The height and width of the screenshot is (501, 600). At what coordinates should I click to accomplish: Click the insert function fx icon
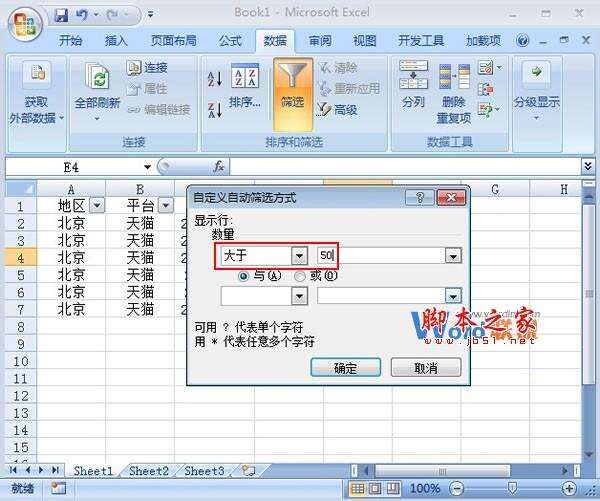click(x=218, y=166)
